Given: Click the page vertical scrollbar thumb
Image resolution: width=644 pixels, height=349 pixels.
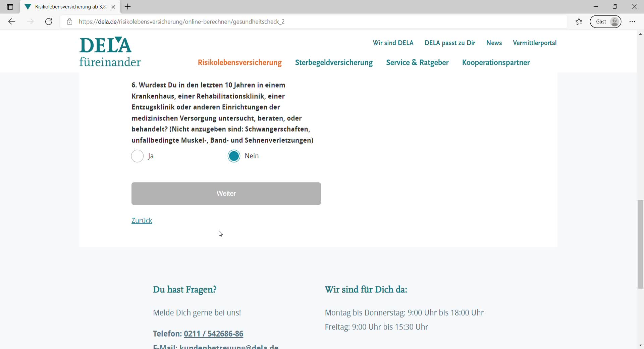Looking at the screenshot, I should coord(640,244).
